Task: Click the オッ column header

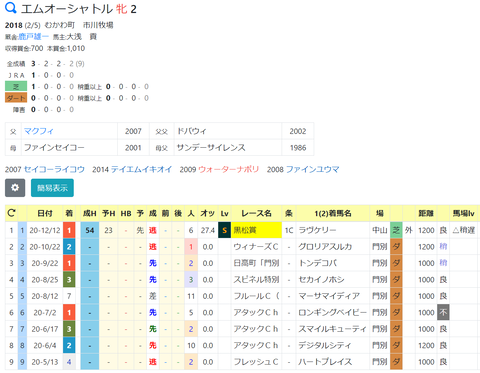Action: [208, 213]
